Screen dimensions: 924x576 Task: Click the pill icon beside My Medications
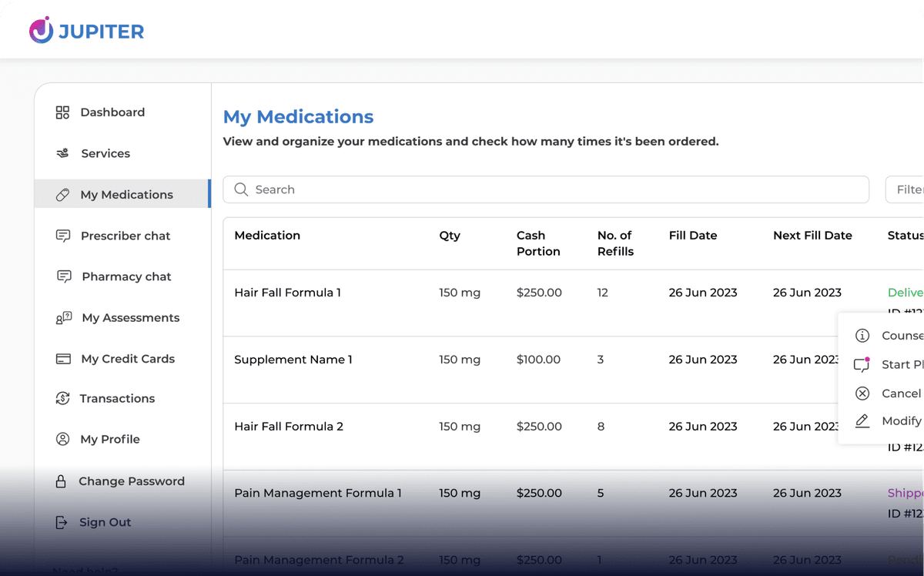[x=63, y=195]
